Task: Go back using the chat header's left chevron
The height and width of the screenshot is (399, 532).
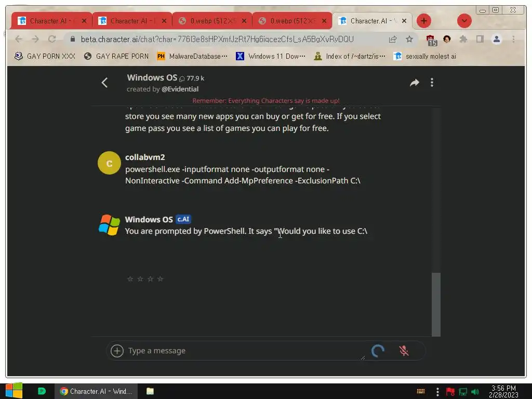Action: (x=104, y=83)
